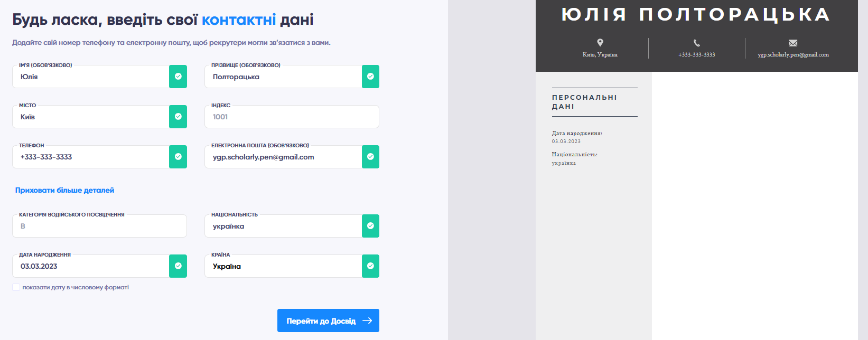Click green checkmark beside nationality українка

click(370, 226)
